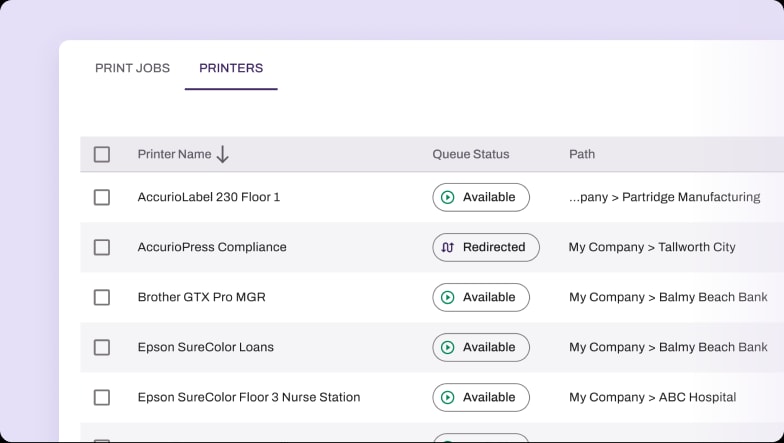Click the truncated Partridge Manufacturing path
Image resolution: width=784 pixels, height=443 pixels.
pos(664,197)
